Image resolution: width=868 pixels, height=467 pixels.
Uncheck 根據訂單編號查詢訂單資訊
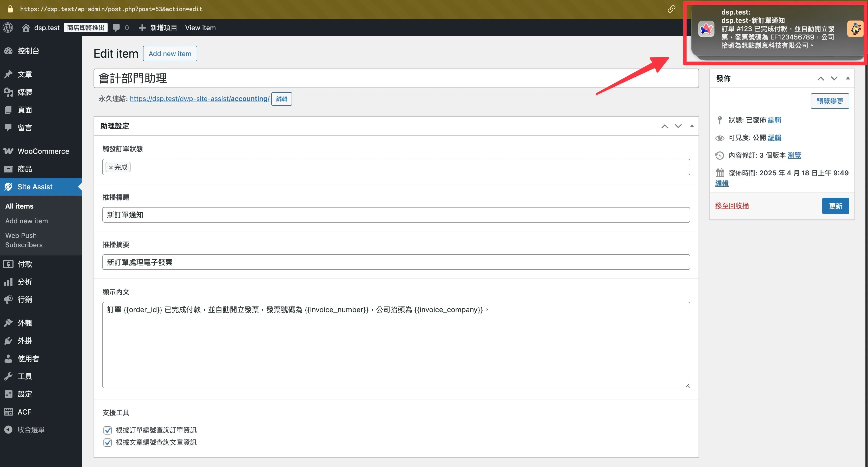point(108,430)
